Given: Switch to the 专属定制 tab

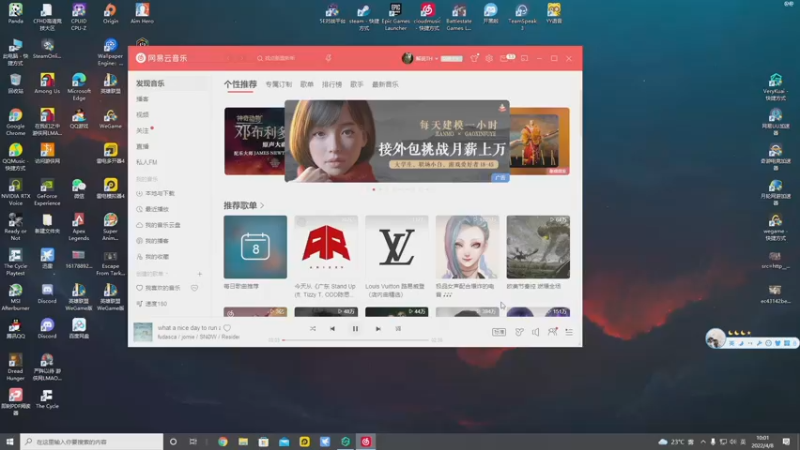Looking at the screenshot, I should (x=279, y=84).
